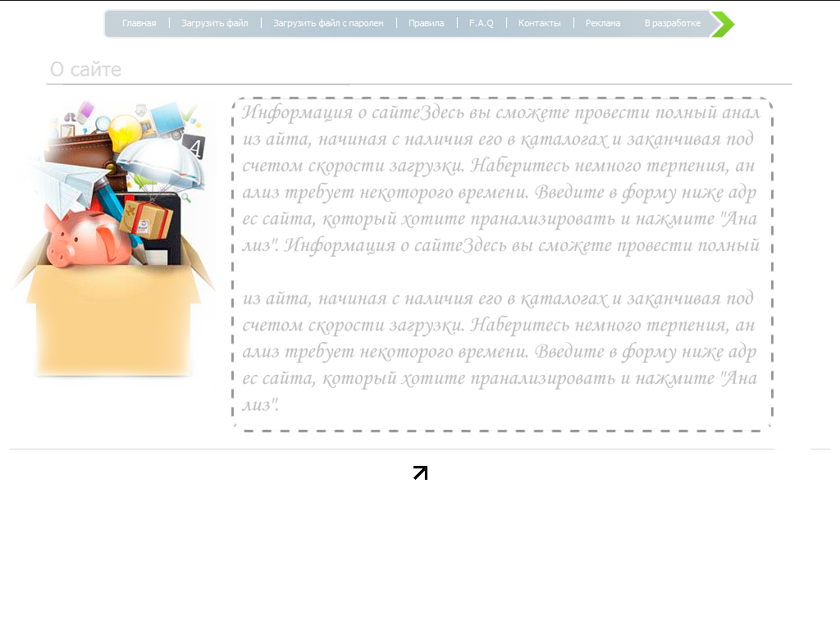
Task: Click the box with piggy bank image
Action: click(x=113, y=237)
